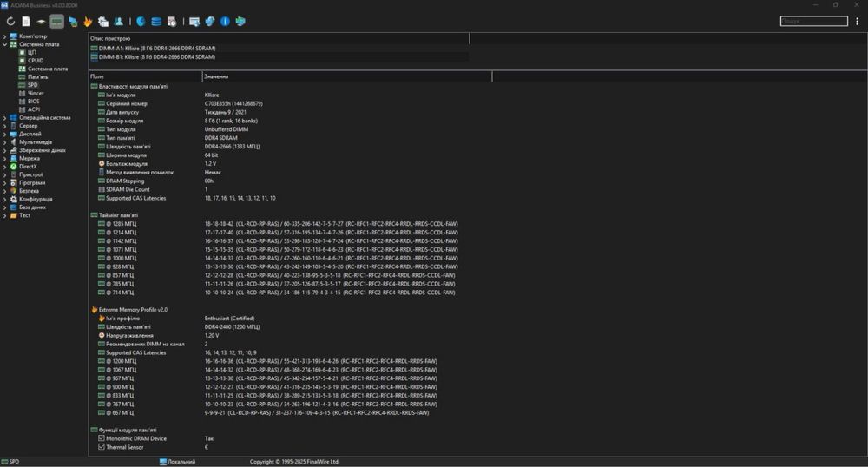Toggle the Thermal Sensor checkbox

[x=102, y=447]
